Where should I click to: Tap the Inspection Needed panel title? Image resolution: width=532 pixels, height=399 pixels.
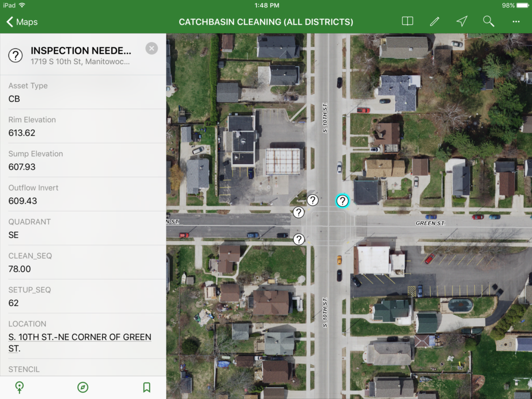(x=81, y=50)
